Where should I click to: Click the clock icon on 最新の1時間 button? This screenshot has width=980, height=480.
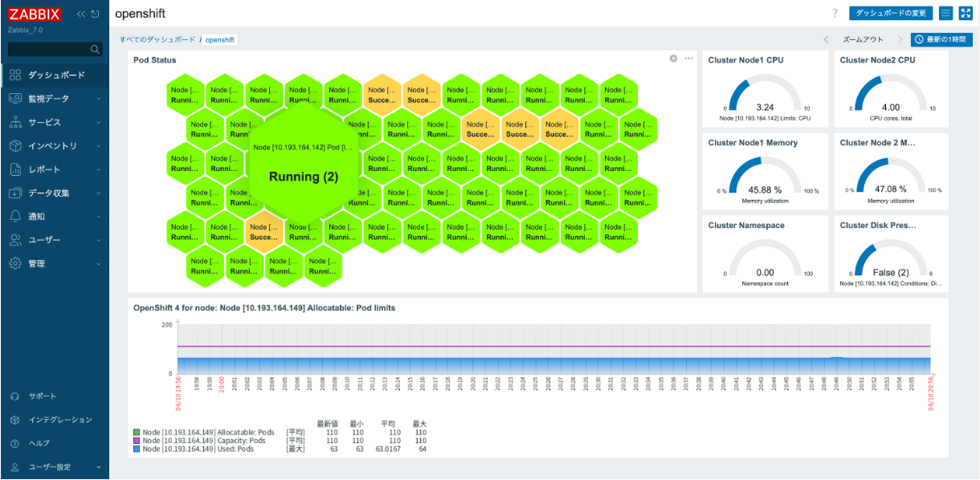[x=917, y=38]
